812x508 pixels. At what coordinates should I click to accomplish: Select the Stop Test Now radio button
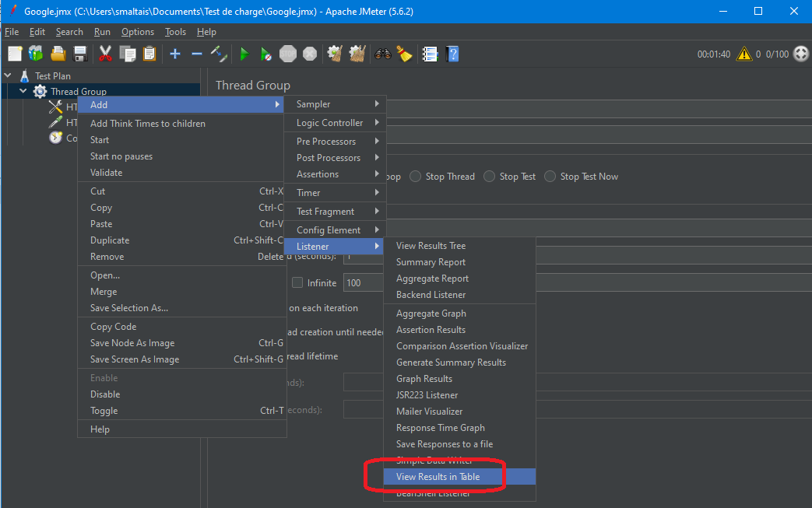(x=551, y=177)
